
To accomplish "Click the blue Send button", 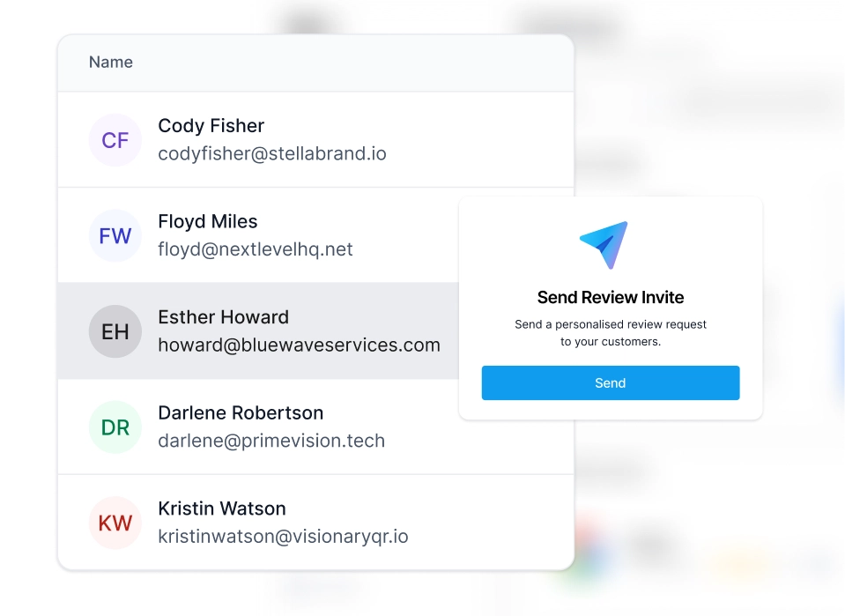I will pyautogui.click(x=611, y=382).
